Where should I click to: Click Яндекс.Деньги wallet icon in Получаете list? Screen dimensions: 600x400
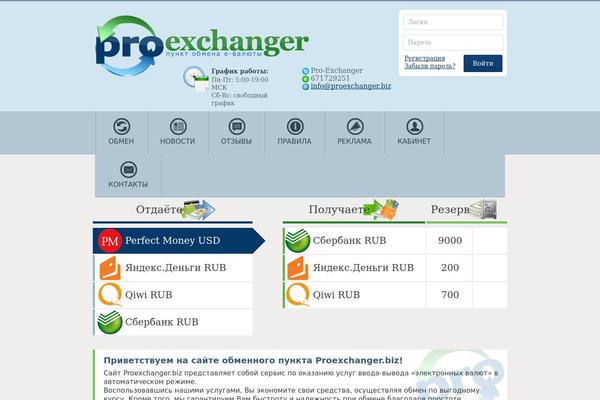coord(298,268)
